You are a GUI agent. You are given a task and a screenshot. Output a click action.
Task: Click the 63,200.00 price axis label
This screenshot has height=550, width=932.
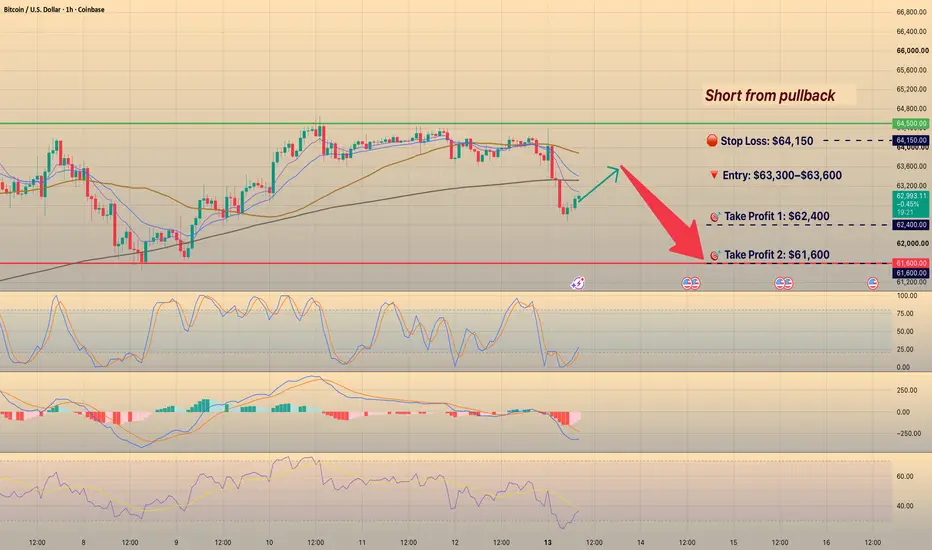point(912,186)
